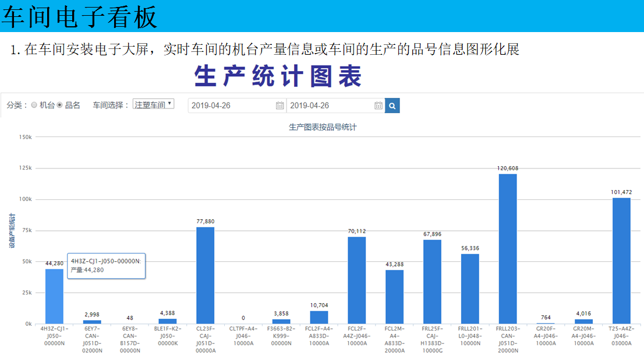The image size is (644, 362).
Task: Select the FRL25F-CAJ-H1383D-10000G bar
Action: point(432,282)
